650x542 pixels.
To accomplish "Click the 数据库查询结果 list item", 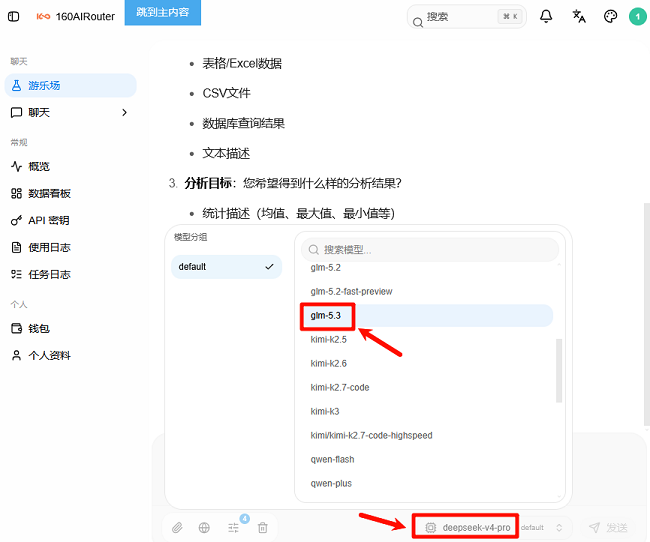I will (x=243, y=124).
